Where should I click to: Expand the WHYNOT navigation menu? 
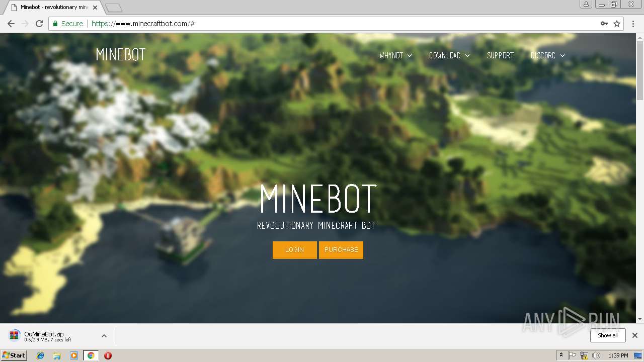click(396, 55)
